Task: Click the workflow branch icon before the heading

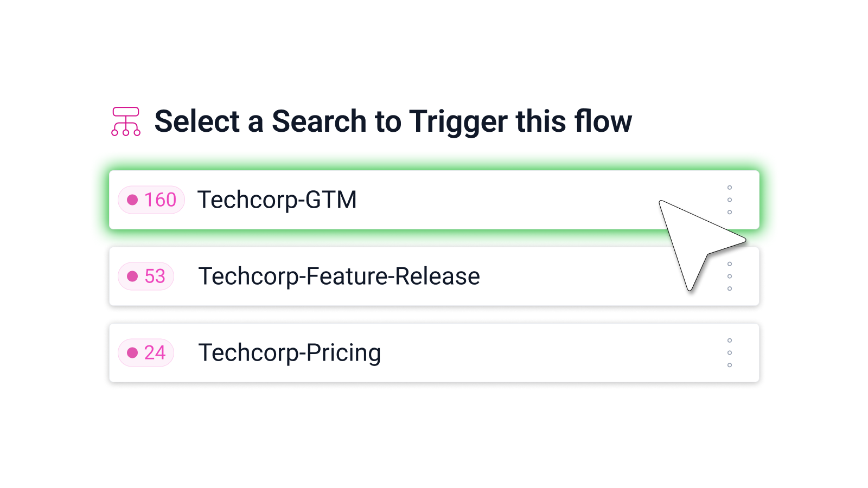Action: [x=125, y=121]
